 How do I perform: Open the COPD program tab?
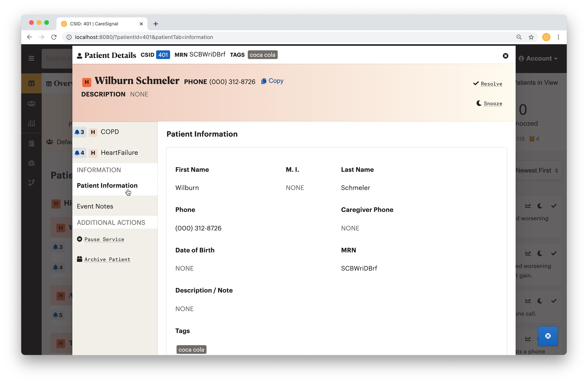(115, 132)
